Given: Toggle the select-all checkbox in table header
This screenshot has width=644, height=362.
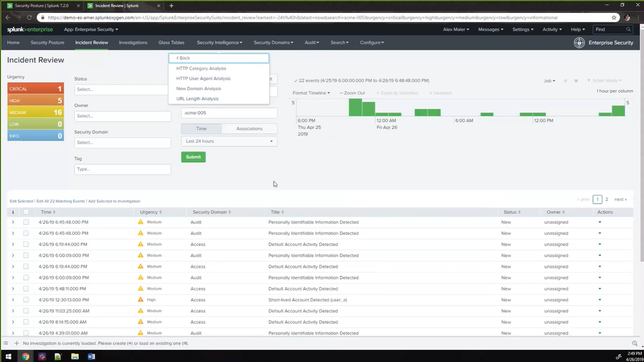Looking at the screenshot, I should (26, 212).
